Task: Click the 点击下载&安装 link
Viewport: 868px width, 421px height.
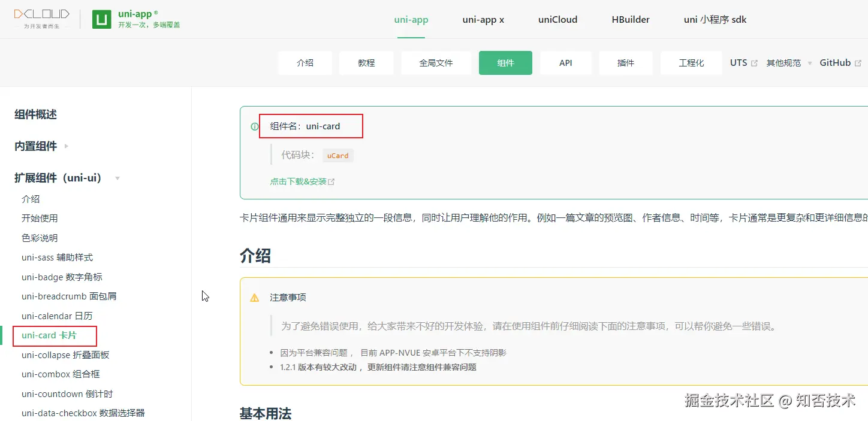Action: (x=299, y=181)
